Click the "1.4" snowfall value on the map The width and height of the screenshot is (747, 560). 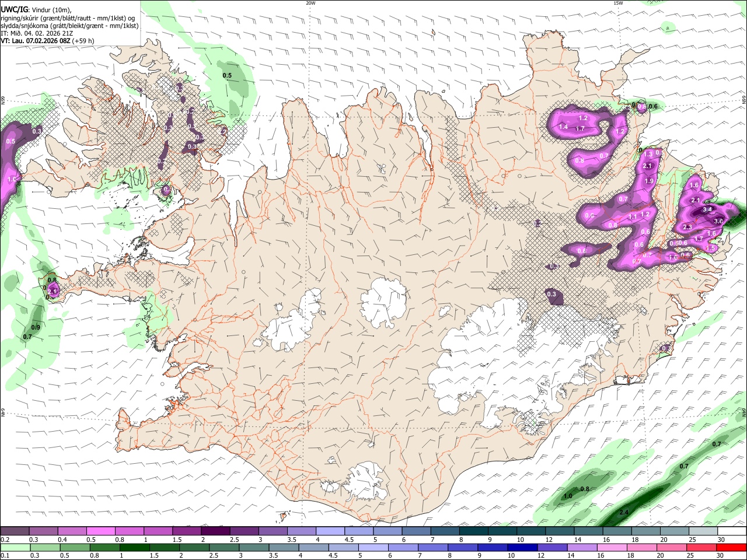click(x=563, y=127)
